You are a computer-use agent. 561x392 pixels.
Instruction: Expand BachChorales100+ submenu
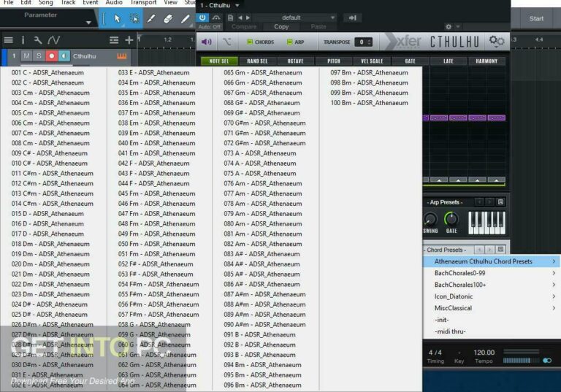492,285
